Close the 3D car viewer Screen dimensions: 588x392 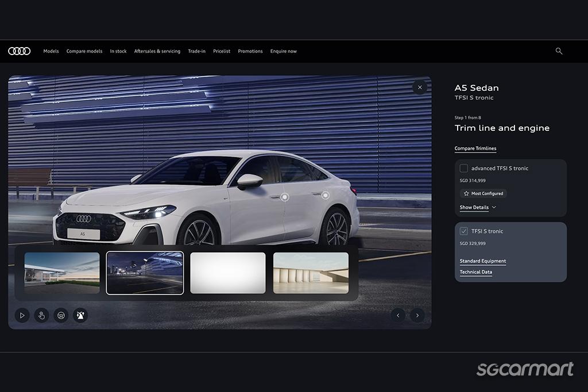tap(420, 87)
